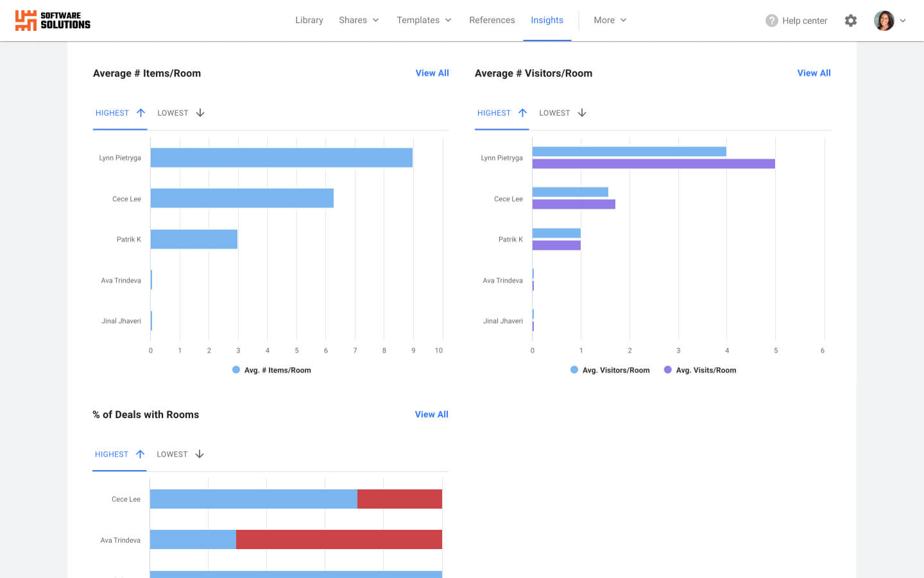Open the Help center

tap(796, 21)
